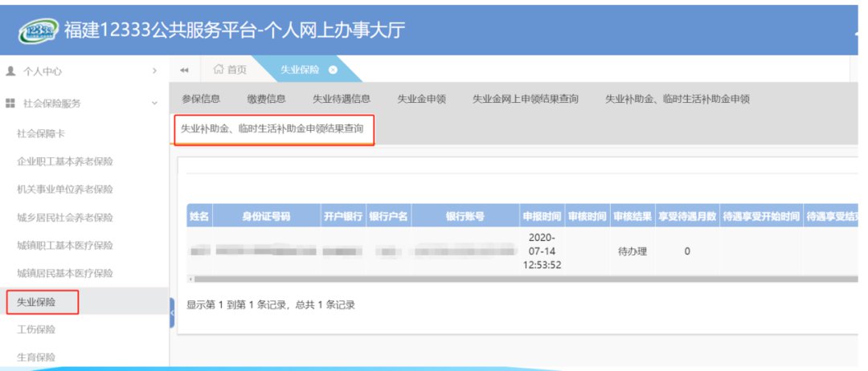
Task: Select 失业保险 in the sidebar
Action: [36, 302]
